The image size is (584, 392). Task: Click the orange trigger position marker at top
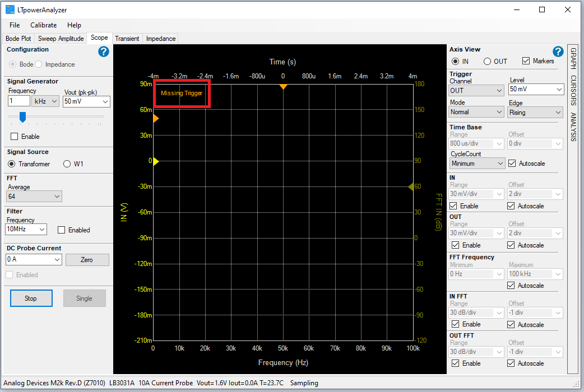(x=283, y=86)
